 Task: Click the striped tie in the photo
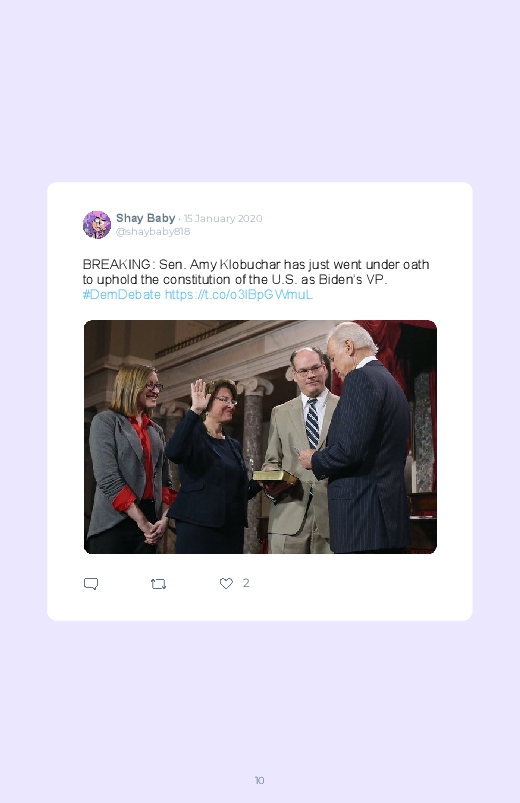point(313,424)
